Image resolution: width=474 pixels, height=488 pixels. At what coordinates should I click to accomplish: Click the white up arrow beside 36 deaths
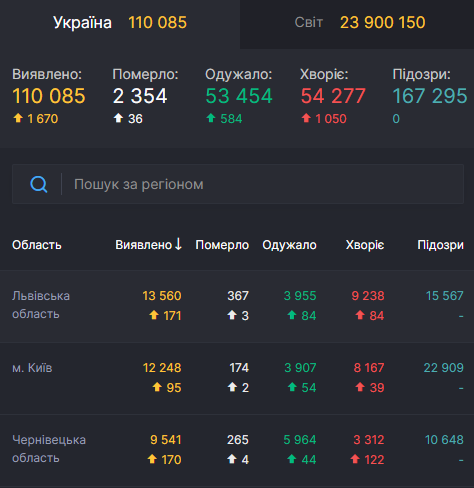pyautogui.click(x=118, y=118)
